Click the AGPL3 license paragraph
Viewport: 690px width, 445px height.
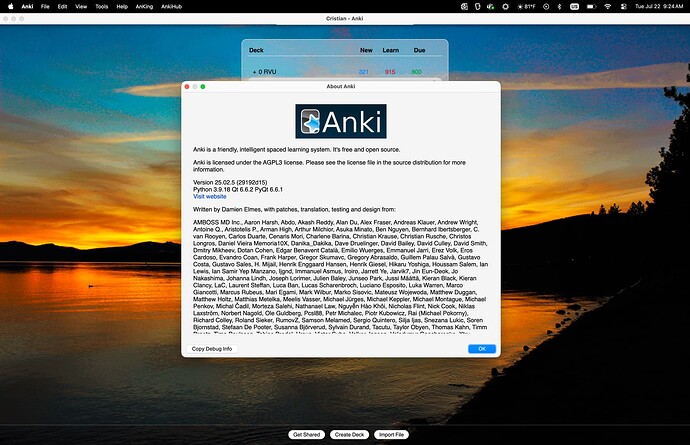tap(329, 166)
